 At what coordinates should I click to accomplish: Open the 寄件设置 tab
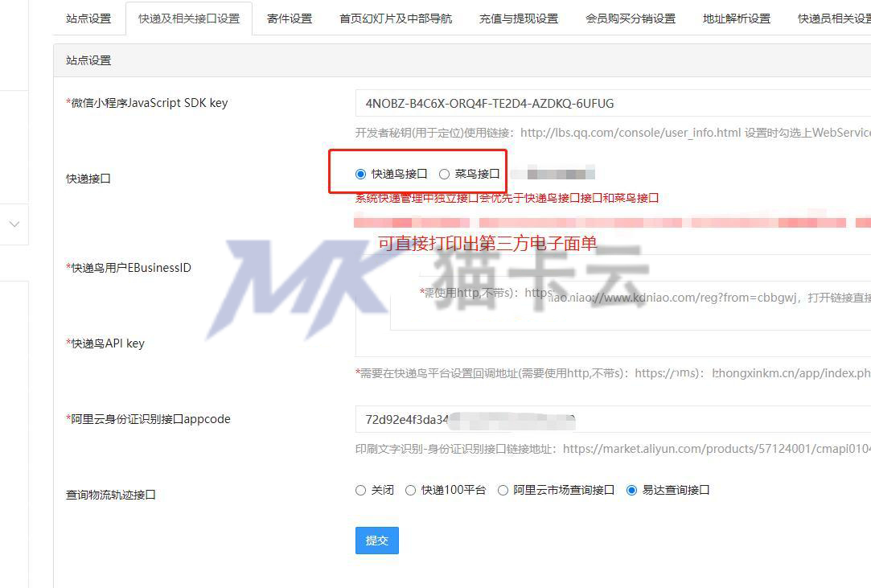pyautogui.click(x=290, y=19)
